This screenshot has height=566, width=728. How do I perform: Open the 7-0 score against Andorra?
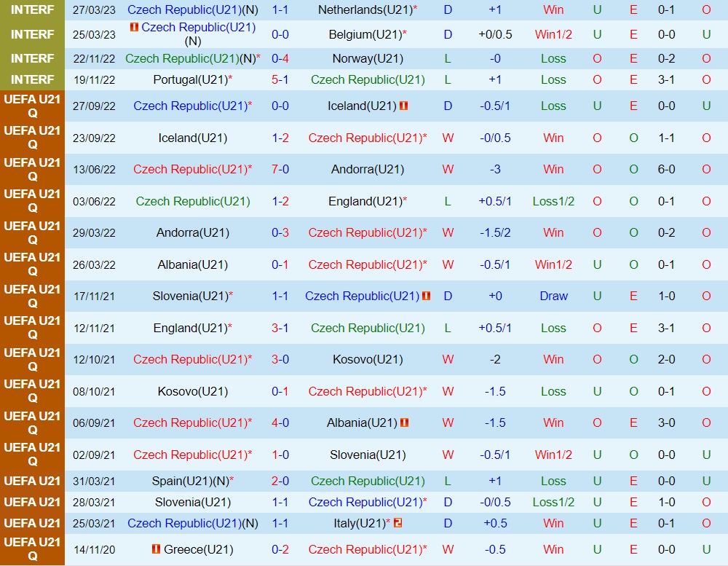[280, 169]
